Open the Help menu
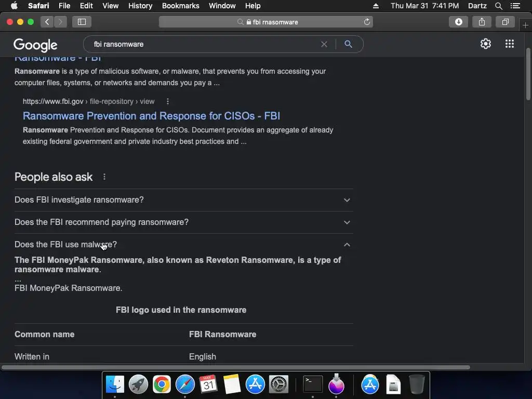This screenshot has width=532, height=399. pyautogui.click(x=253, y=6)
